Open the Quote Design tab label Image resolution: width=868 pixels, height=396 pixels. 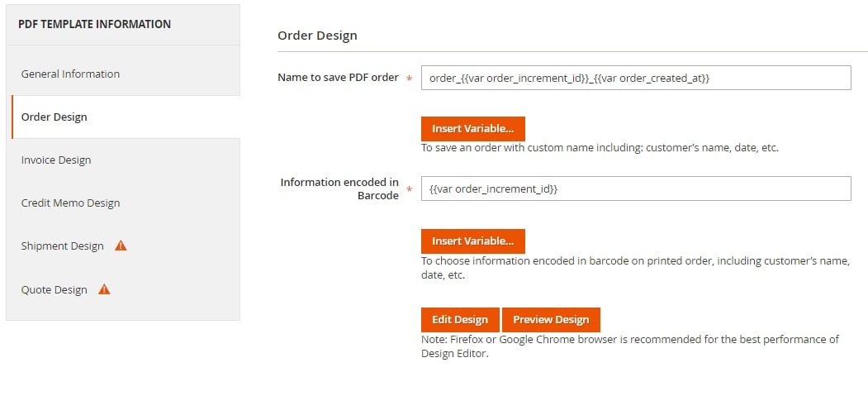pos(55,289)
